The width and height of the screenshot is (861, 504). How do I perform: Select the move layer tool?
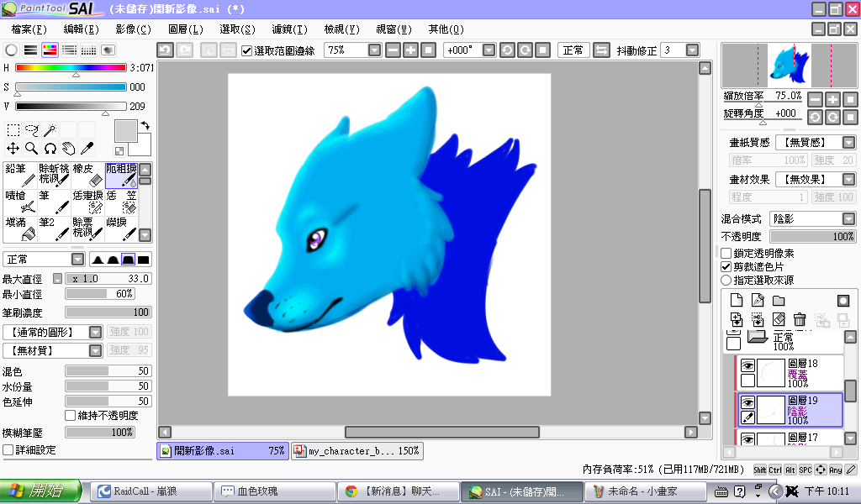tap(13, 148)
